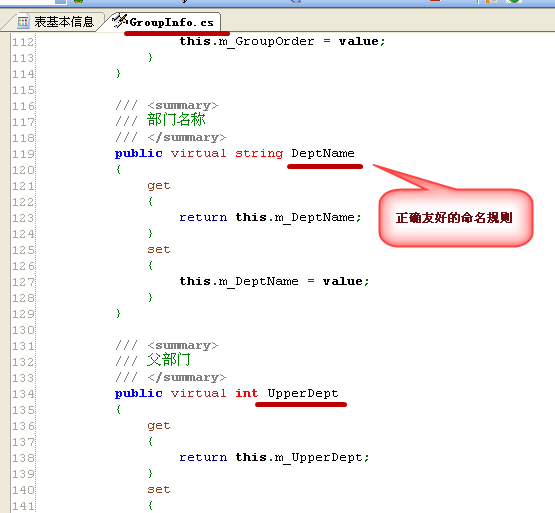The image size is (555, 513).
Task: Click 'return this.m_UpperDept;' statement
Action: point(274,457)
